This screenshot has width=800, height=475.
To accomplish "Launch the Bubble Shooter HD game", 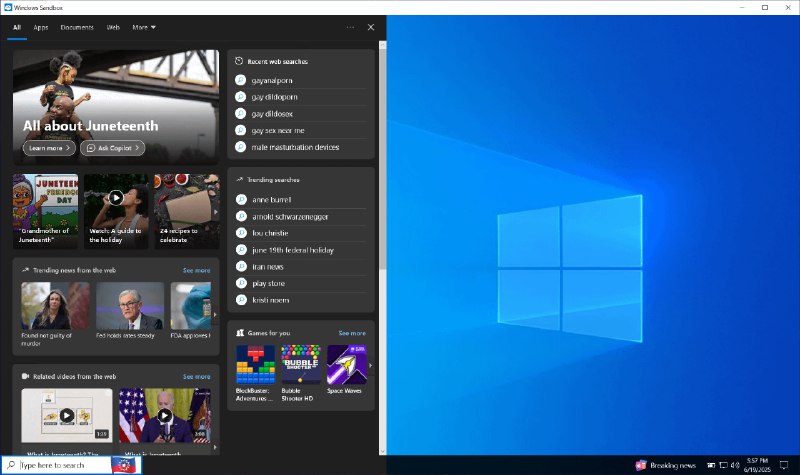I will (301, 364).
